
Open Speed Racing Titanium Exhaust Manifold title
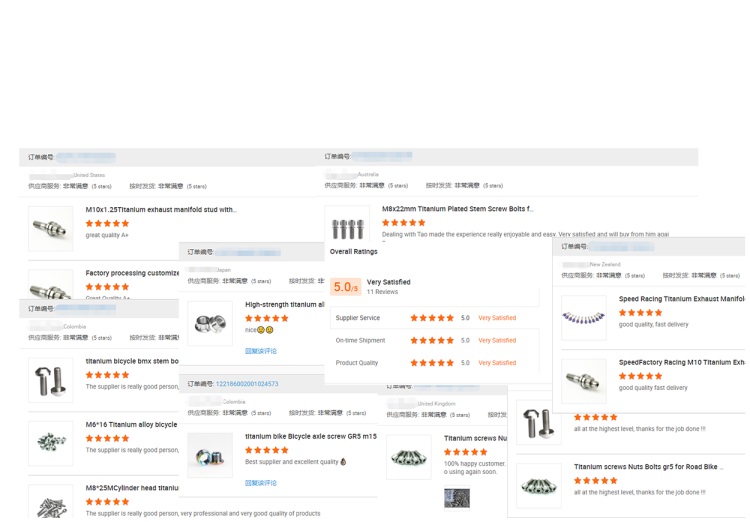coord(681,299)
